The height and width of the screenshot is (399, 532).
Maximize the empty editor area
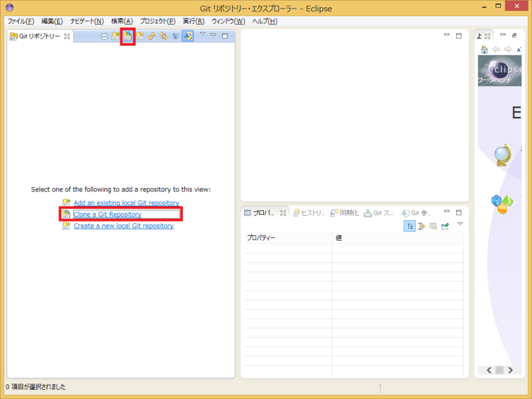tap(459, 36)
